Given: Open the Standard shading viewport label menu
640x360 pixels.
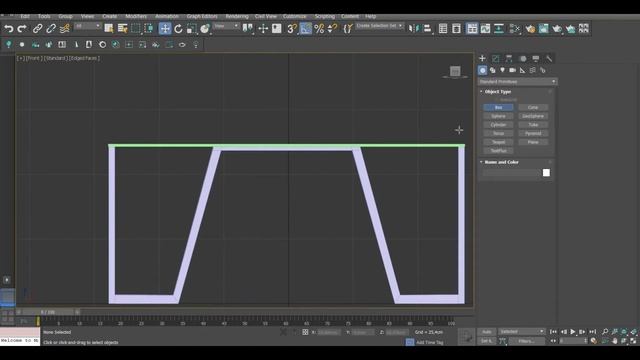Looking at the screenshot, I should click(56, 58).
